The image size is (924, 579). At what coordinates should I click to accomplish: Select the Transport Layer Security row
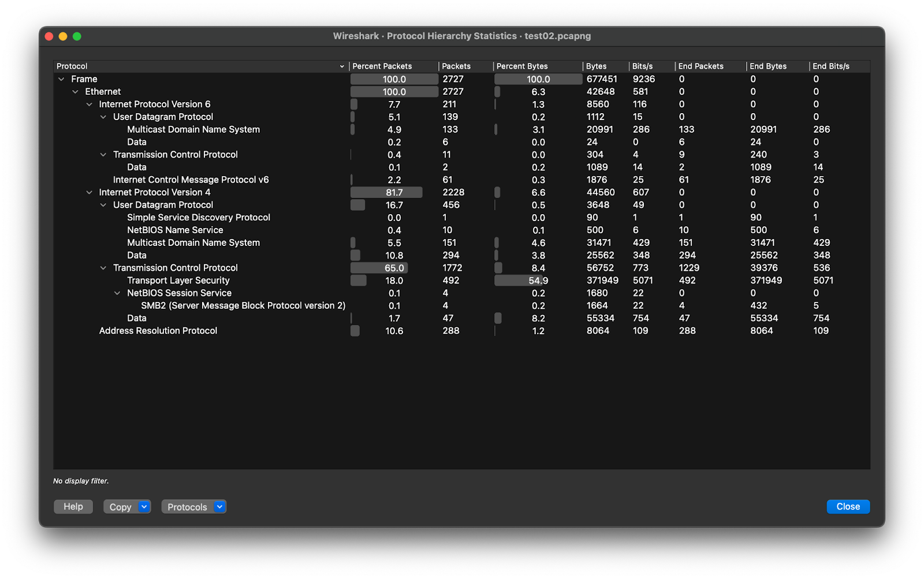pos(178,281)
